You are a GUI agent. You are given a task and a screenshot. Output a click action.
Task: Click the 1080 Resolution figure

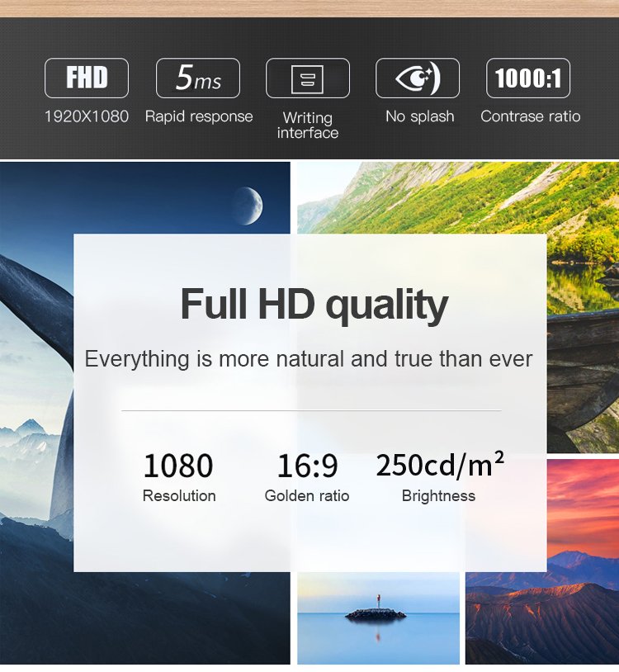coord(178,466)
